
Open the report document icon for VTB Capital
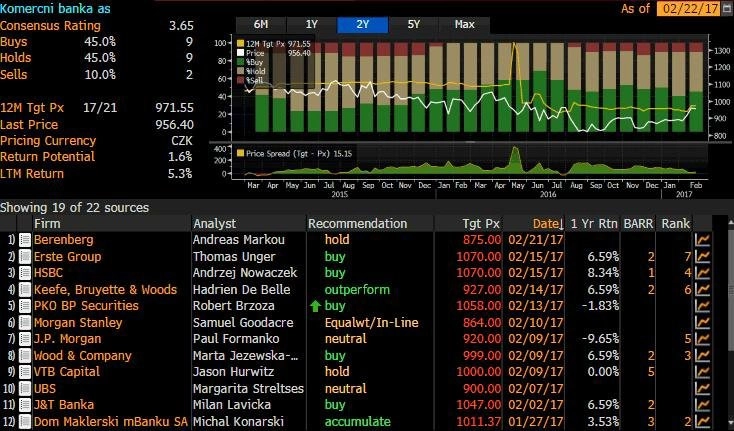(25, 372)
